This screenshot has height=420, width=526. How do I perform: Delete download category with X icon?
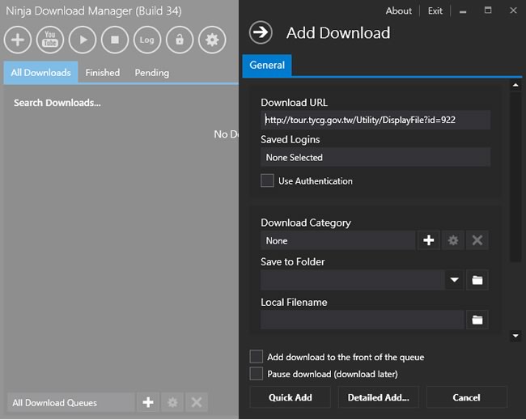[x=477, y=240]
